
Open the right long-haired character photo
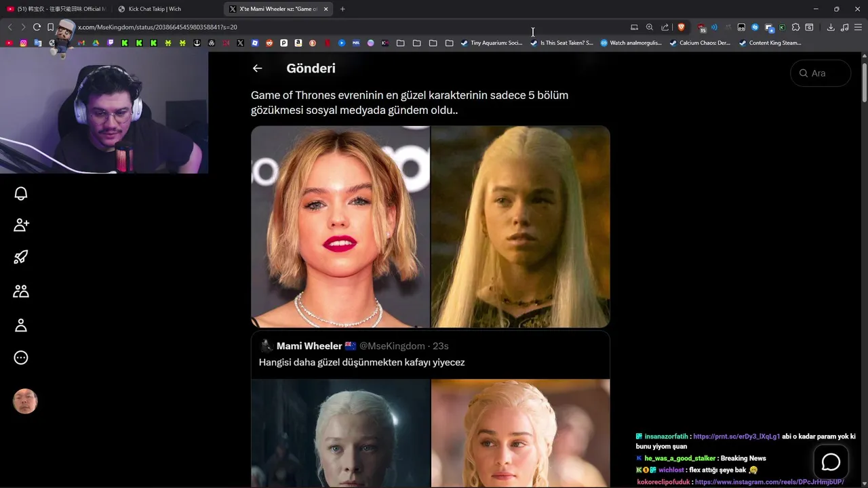[521, 226]
